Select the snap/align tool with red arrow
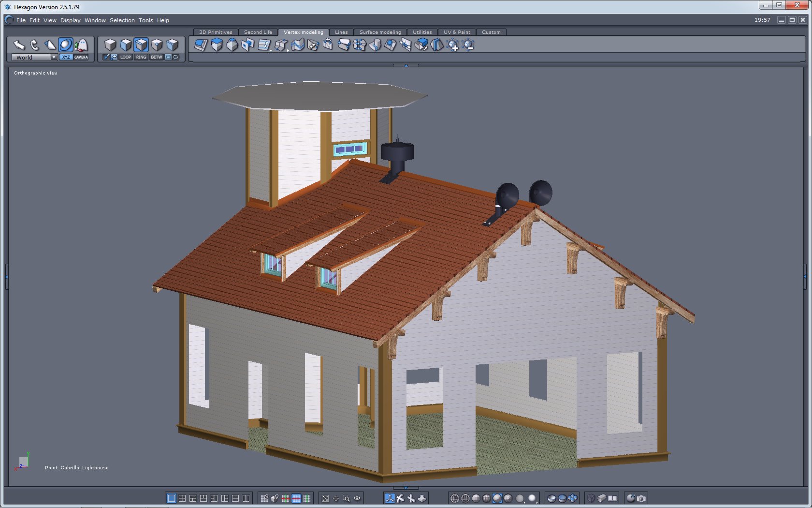812x508 pixels. click(81, 45)
